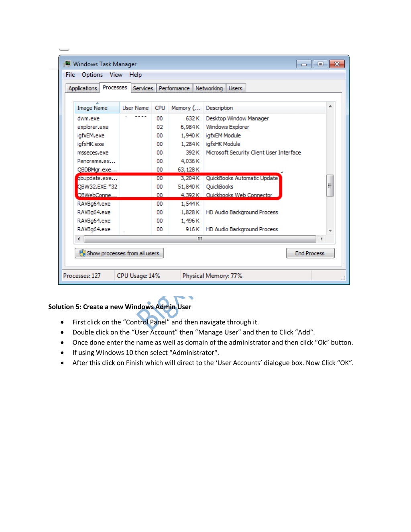Viewport: 411px width, 532px height.
Task: Click the horizontal scrollbar thumb below the processes
Action: click(200, 239)
